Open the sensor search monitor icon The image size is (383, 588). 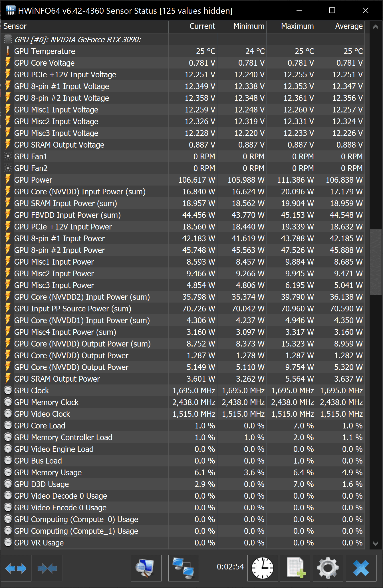pos(146,568)
